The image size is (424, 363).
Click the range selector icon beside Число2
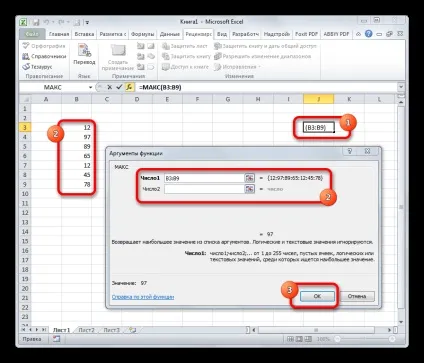[x=250, y=189]
